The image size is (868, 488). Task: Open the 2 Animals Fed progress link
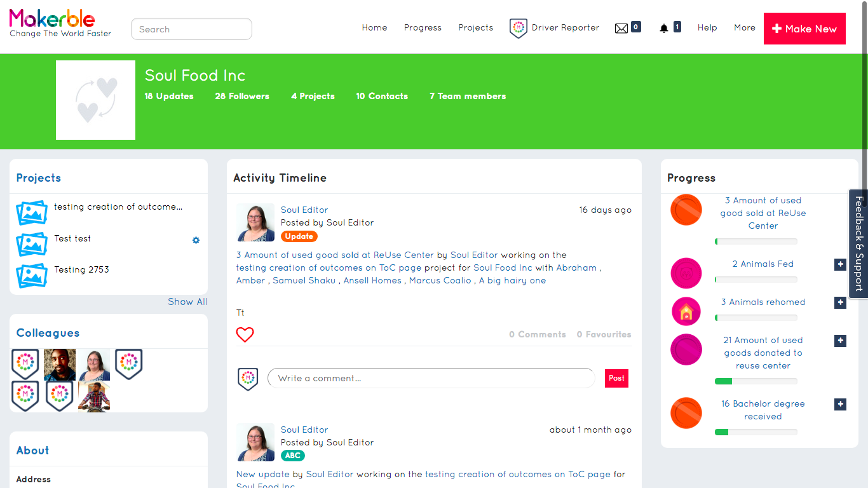click(x=763, y=264)
